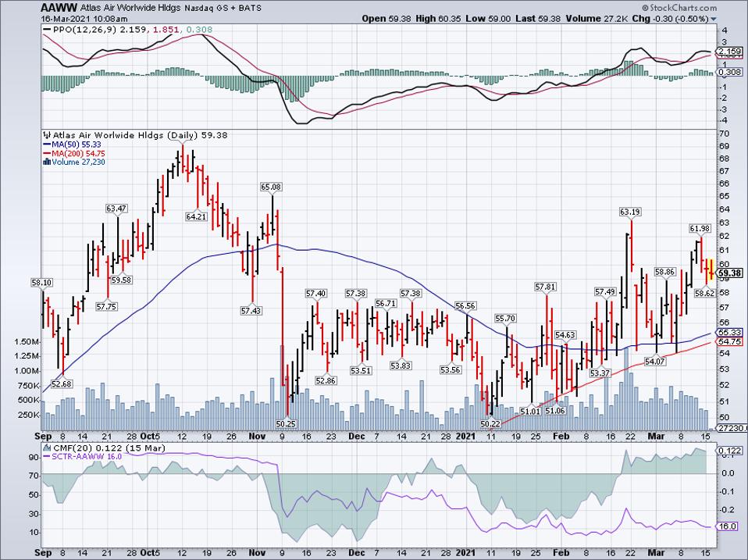This screenshot has width=748, height=560.
Task: Click the 57.75 low price label
Action: coord(106,307)
